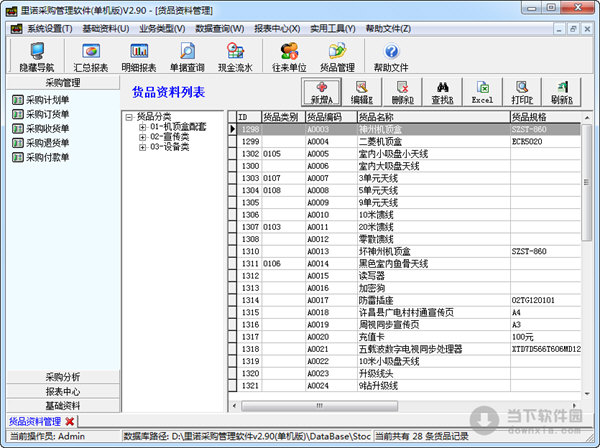Click the 新增 add item button

pos(322,93)
